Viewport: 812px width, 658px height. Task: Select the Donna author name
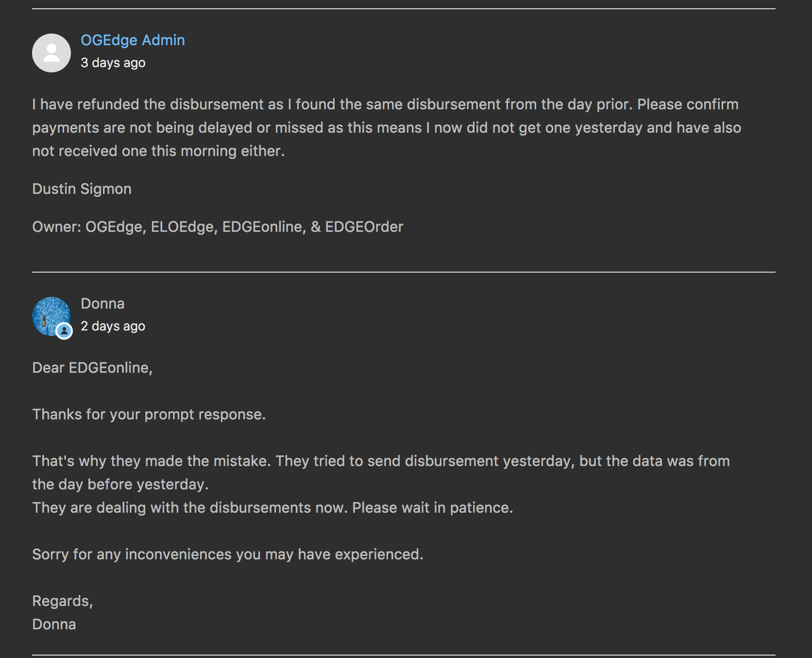coord(102,303)
